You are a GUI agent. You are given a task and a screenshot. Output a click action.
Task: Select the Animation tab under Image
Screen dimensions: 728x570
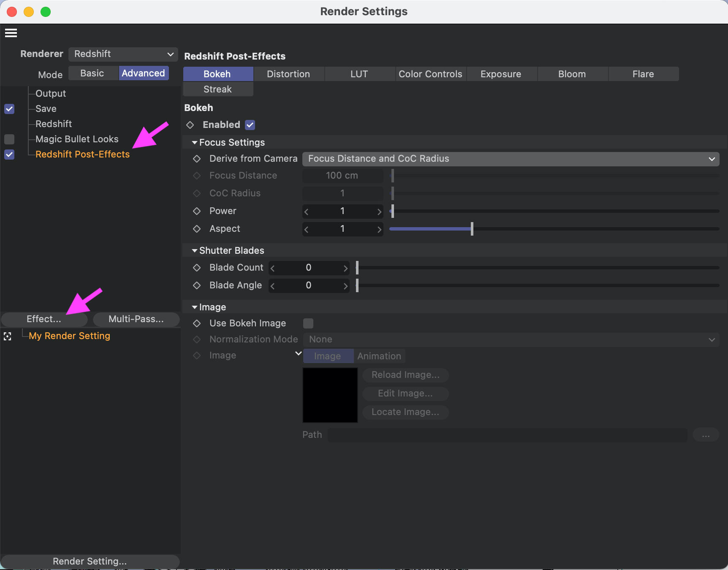[379, 356]
